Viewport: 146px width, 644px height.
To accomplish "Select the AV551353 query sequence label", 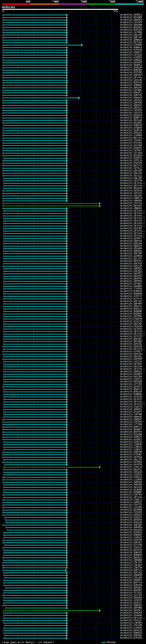I will (x=8, y=7).
